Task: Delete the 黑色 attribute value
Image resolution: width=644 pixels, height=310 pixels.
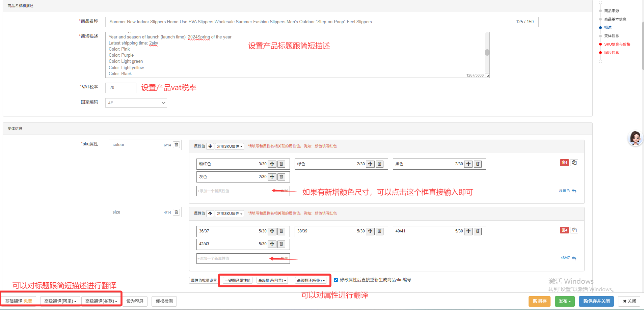Action: [478, 164]
